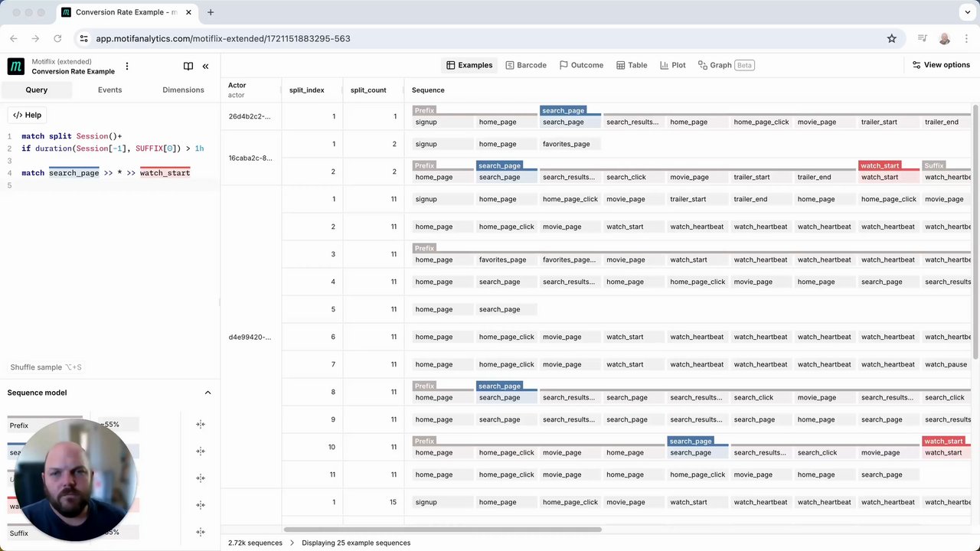Viewport: 980px width, 551px height.
Task: Switch to the Examples view
Action: [x=469, y=65]
